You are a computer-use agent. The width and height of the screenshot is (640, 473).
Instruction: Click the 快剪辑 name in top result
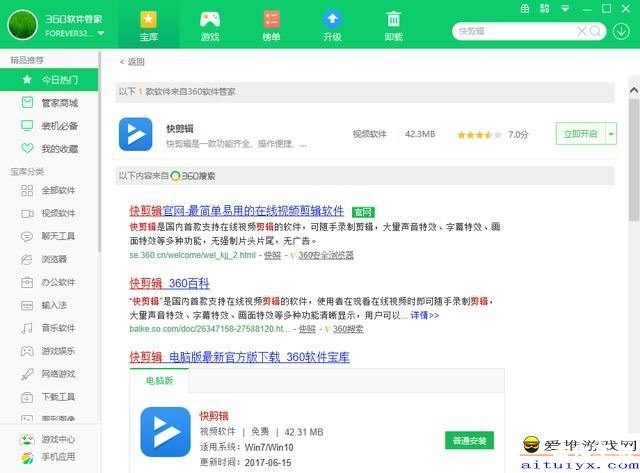pyautogui.click(x=180, y=129)
